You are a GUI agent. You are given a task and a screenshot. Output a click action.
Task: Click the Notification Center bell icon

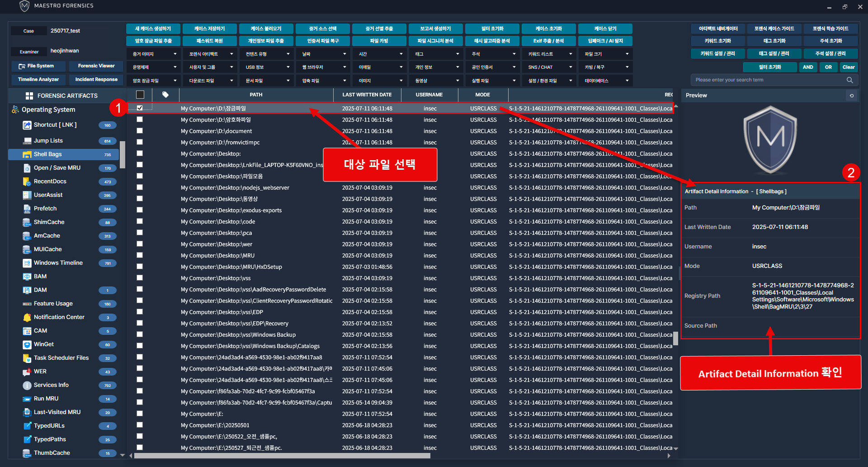point(27,317)
